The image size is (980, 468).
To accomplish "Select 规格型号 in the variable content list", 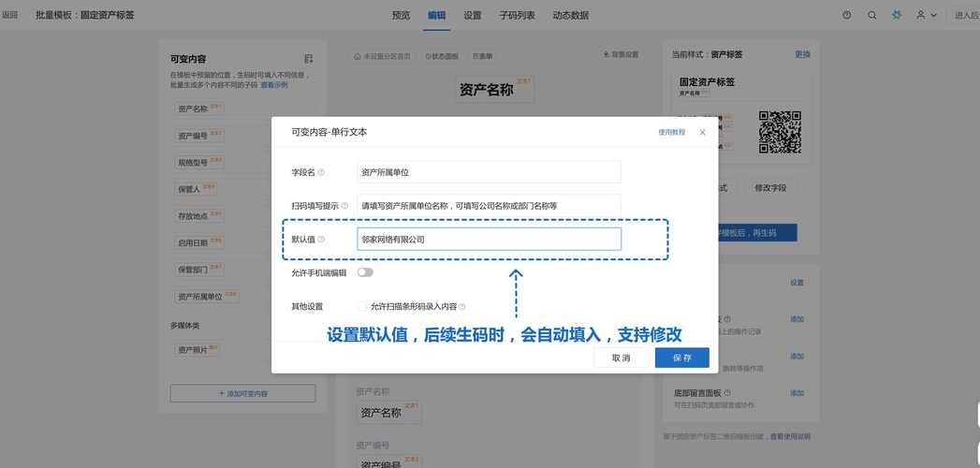I will [199, 163].
